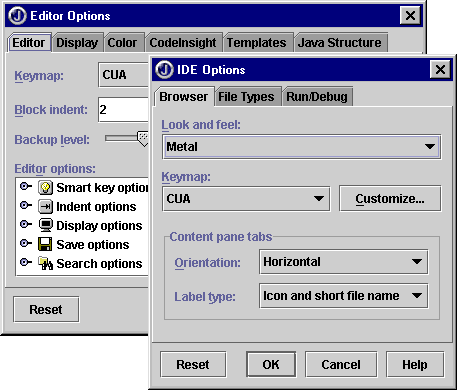The height and width of the screenshot is (391, 458).
Task: Click the Display options monitor icon
Action: (45, 225)
